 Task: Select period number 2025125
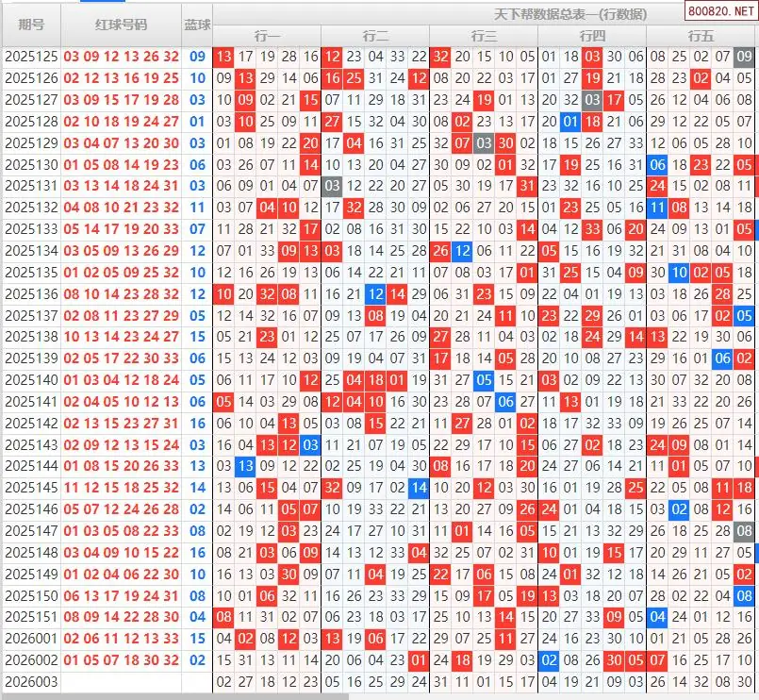[x=31, y=57]
